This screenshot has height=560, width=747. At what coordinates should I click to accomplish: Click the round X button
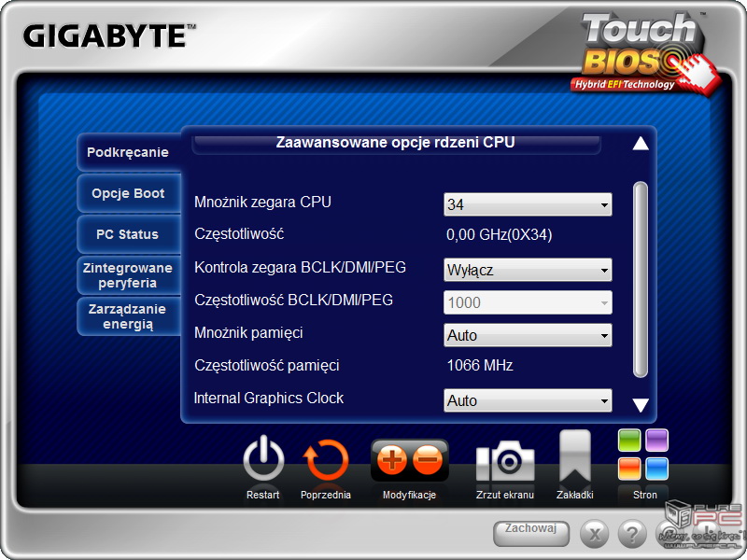[x=594, y=533]
